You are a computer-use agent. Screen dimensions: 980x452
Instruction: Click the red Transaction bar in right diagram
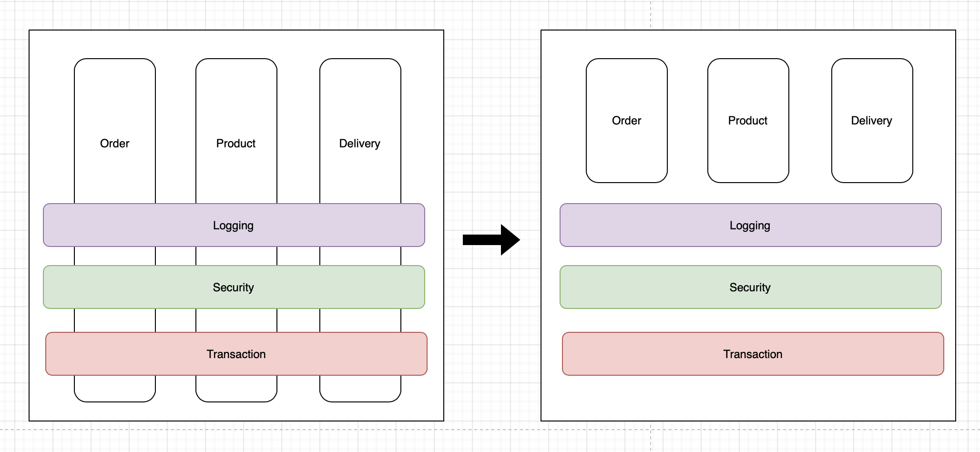[753, 354]
